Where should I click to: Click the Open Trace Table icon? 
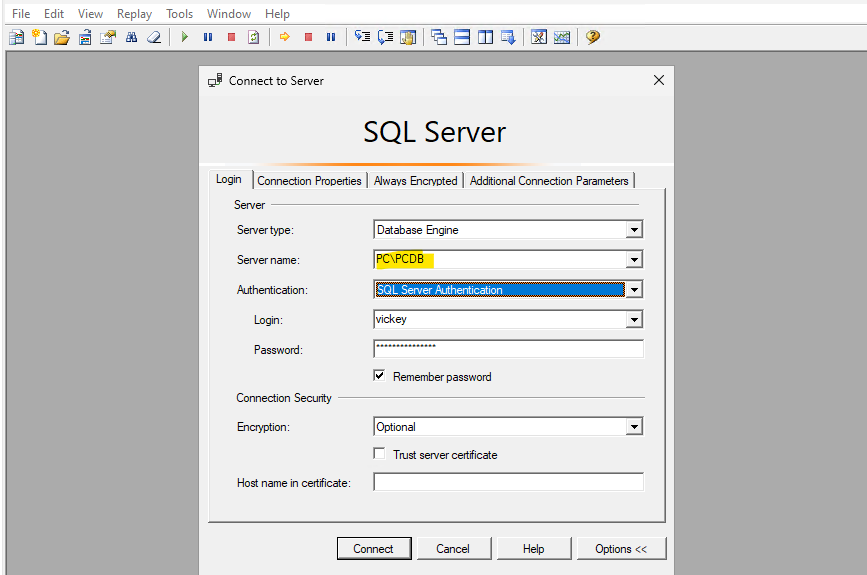pyautogui.click(x=85, y=38)
